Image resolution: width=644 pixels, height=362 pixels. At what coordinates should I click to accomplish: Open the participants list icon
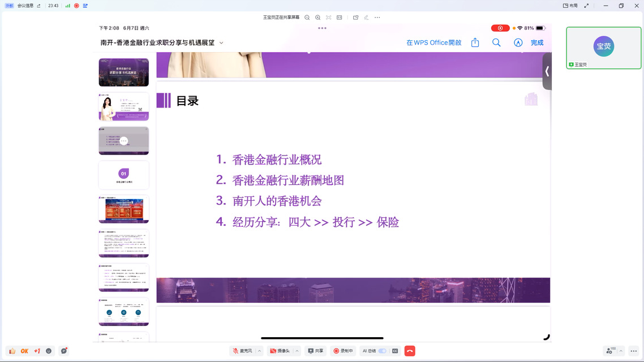(610, 351)
